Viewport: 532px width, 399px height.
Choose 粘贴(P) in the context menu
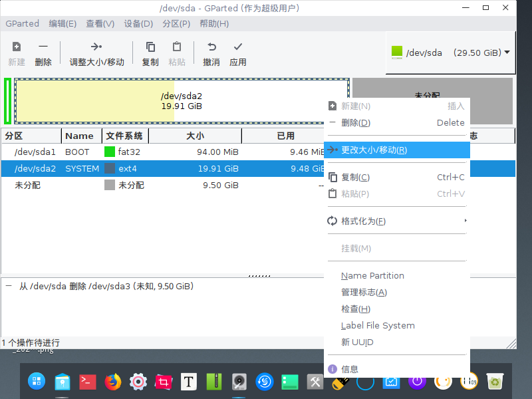coord(397,194)
